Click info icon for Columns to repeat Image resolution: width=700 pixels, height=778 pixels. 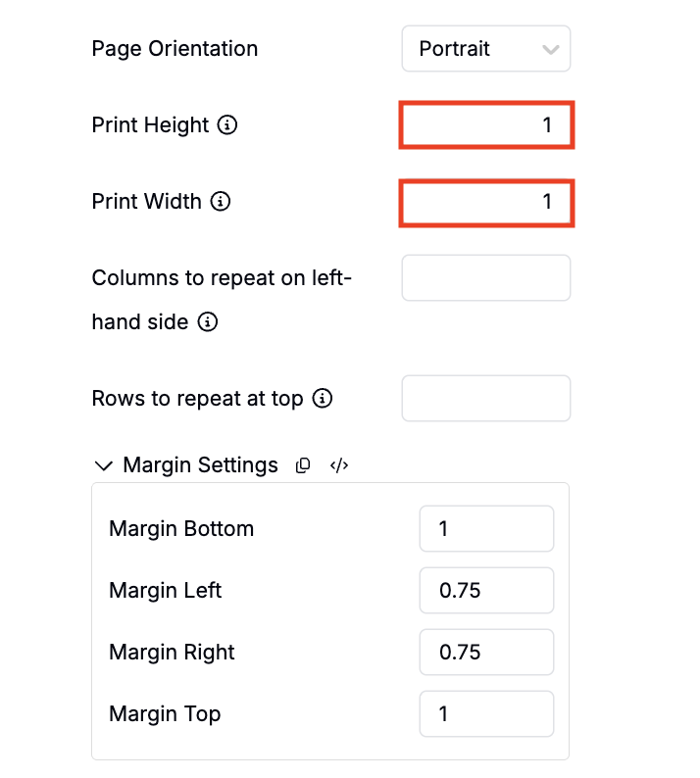coord(207,322)
